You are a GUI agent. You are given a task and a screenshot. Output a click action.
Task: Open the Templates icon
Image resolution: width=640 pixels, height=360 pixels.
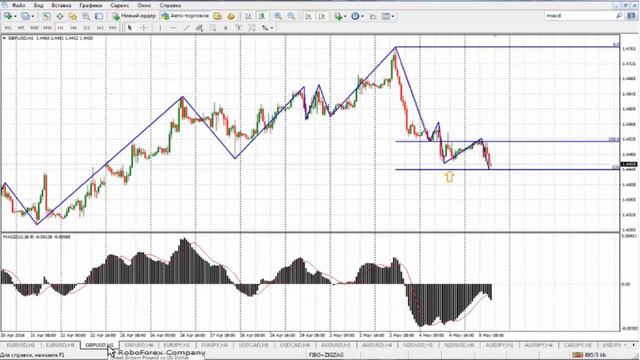[386, 16]
